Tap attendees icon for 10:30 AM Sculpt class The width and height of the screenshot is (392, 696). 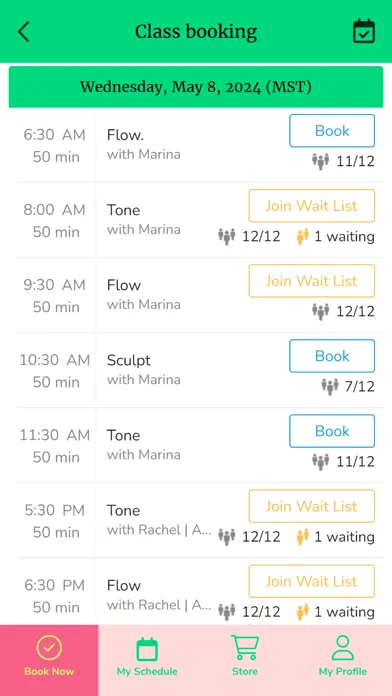[330, 387]
